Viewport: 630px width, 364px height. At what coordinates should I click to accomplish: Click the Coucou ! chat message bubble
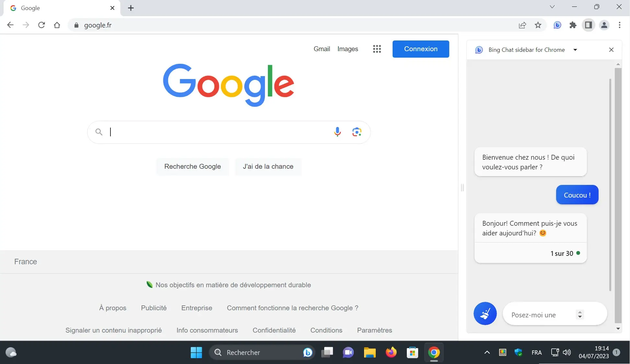[577, 195]
